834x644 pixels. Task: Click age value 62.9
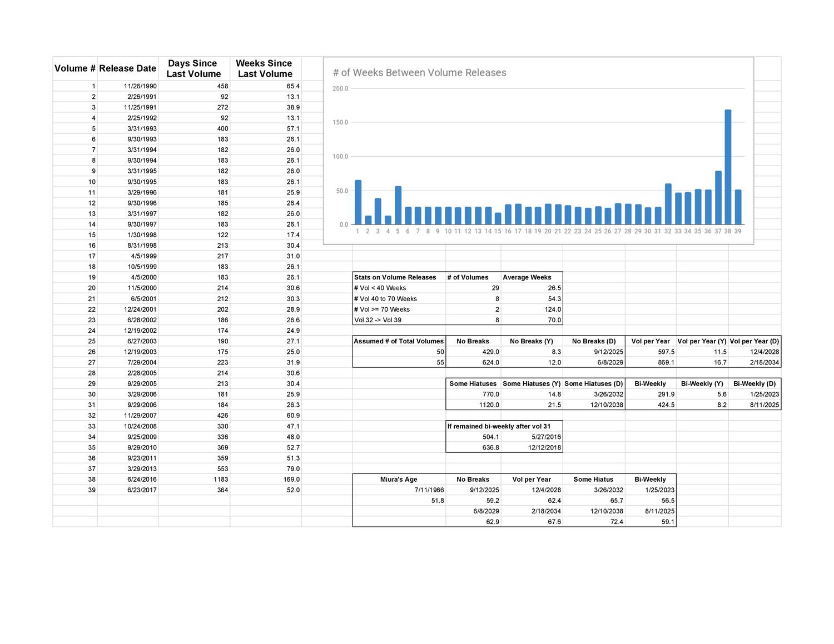tap(473, 522)
